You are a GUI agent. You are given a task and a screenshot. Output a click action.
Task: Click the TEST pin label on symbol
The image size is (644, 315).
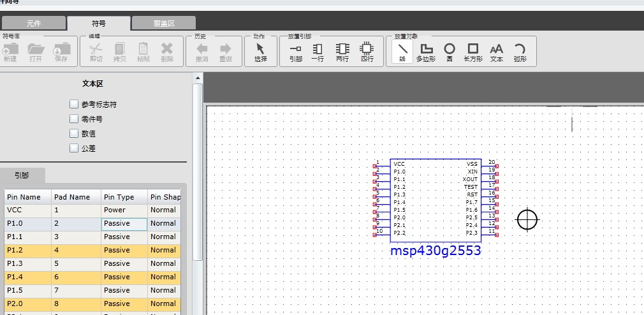click(471, 187)
